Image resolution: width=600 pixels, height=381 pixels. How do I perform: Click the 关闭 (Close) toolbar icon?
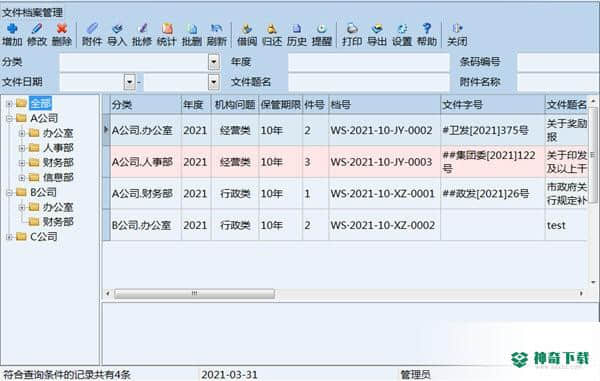pos(457,28)
